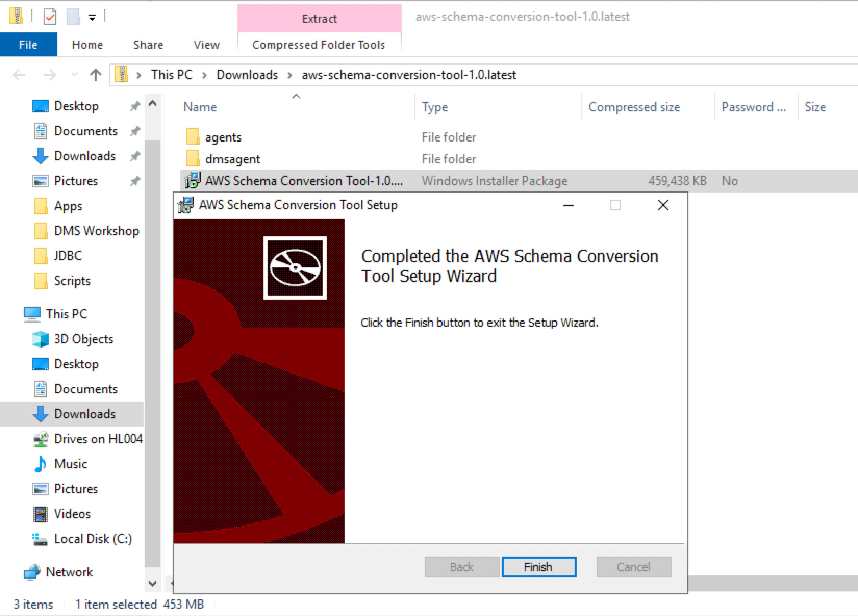
Task: Navigate back using the back arrow
Action: tap(19, 75)
